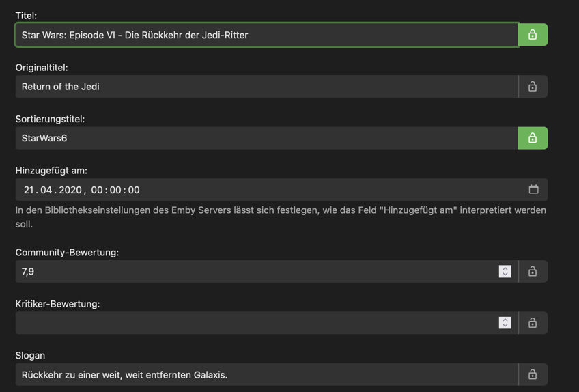
Task: Select the day 21 in the date field
Action: pyautogui.click(x=29, y=190)
